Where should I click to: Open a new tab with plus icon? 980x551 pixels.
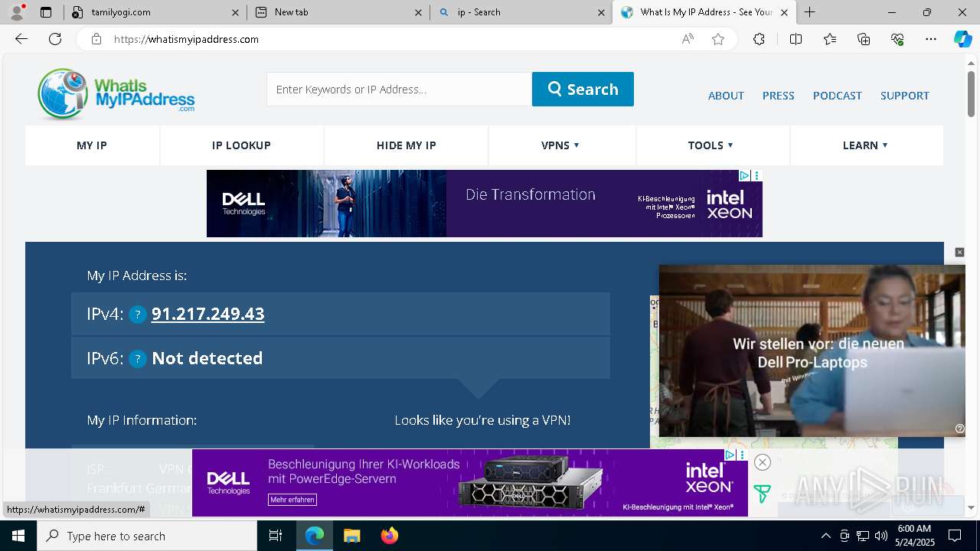click(x=809, y=12)
